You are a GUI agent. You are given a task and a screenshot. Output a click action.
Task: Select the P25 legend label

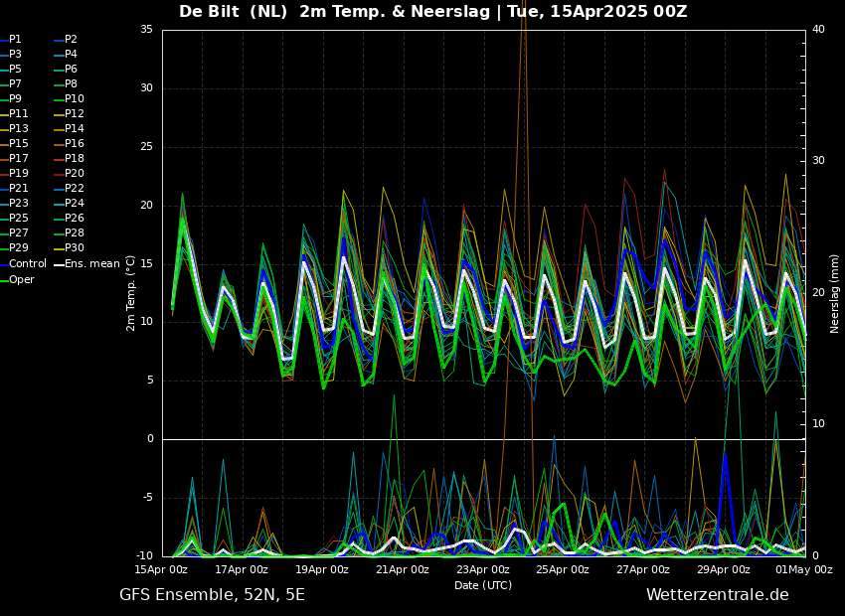pos(19,219)
